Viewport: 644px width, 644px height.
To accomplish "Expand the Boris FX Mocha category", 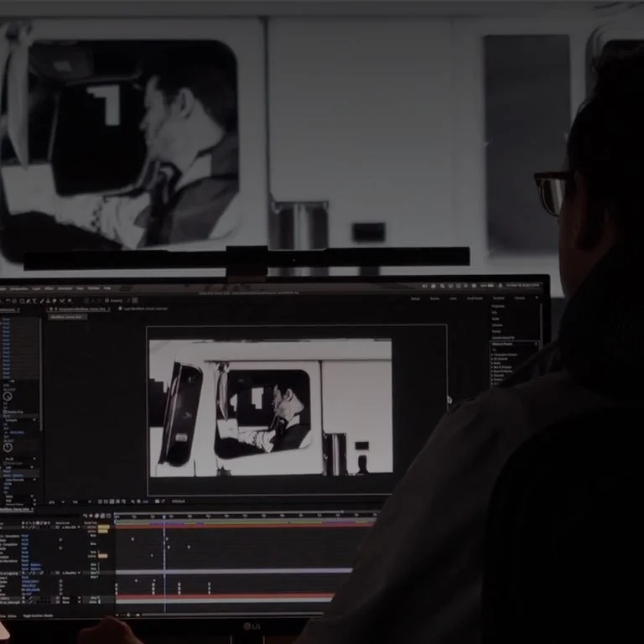I will pos(491,371).
